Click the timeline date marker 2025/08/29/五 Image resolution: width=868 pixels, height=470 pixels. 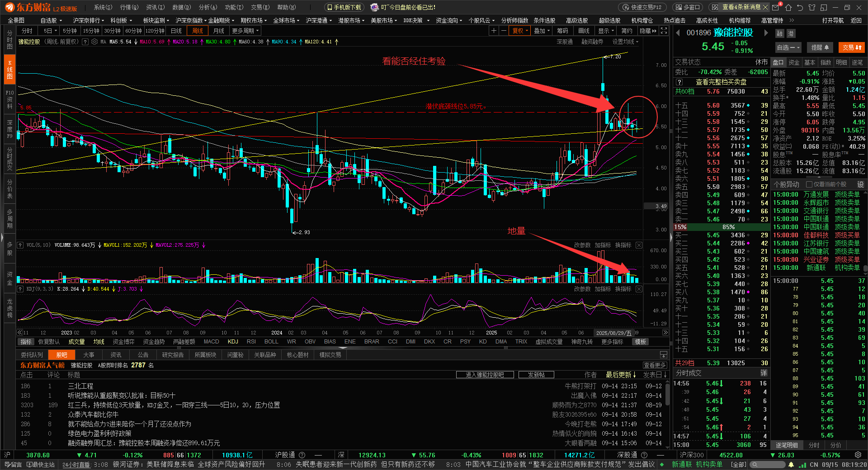pos(613,333)
